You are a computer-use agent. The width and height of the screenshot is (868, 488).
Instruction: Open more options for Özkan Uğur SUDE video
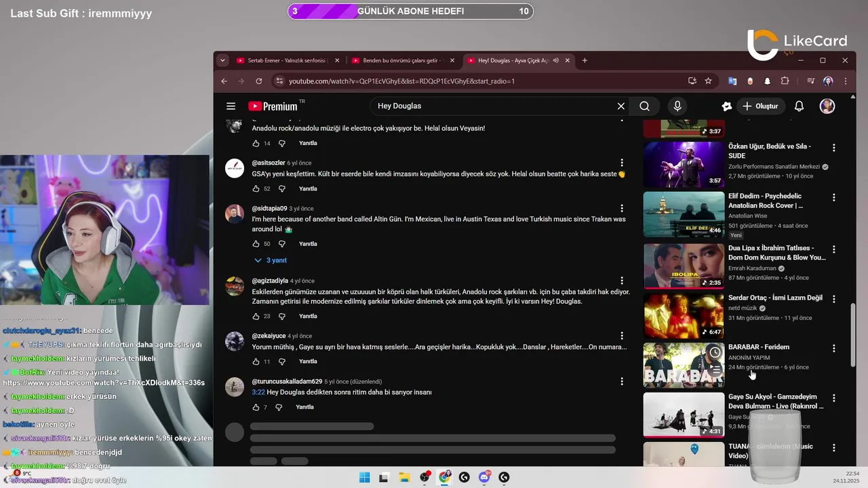pos(834,147)
